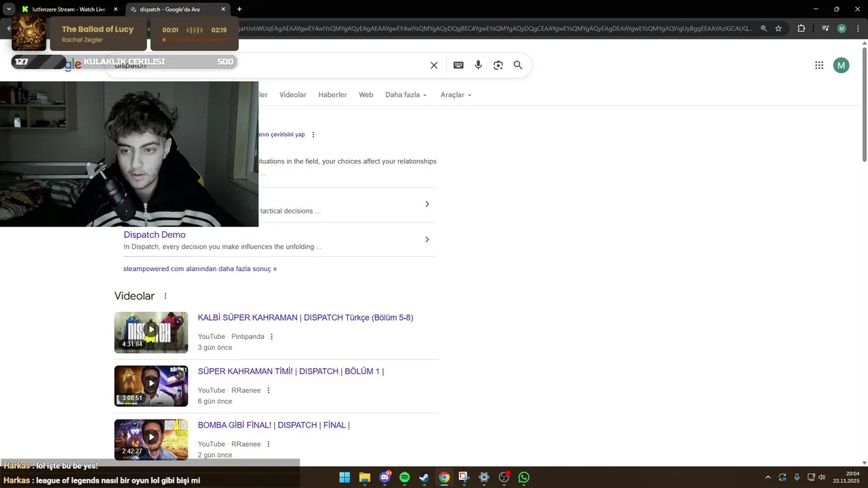Open OBS Studio from the taskbar
The width and height of the screenshot is (868, 488).
pyautogui.click(x=504, y=477)
